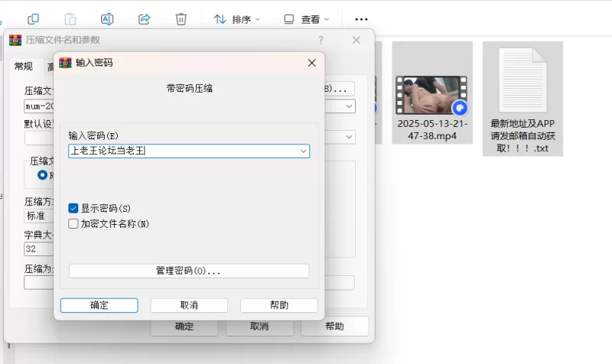Click 确定 in the 压缩文件名和参数 window
This screenshot has width=612, height=364.
(184, 327)
